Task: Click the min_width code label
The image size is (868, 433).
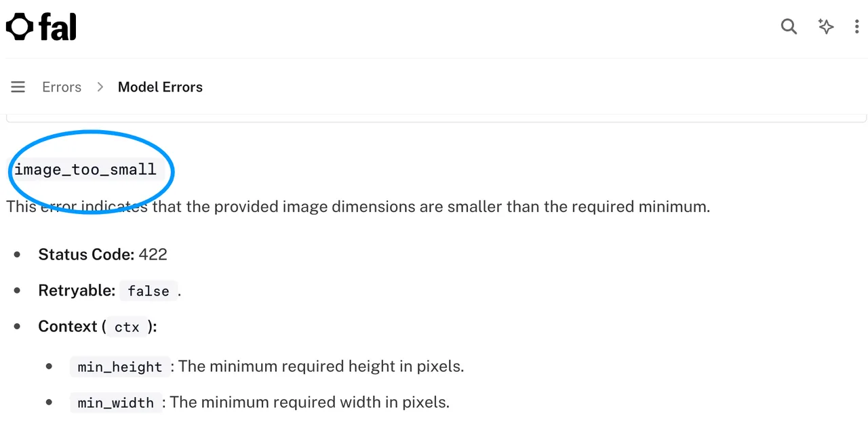Action: (x=116, y=403)
